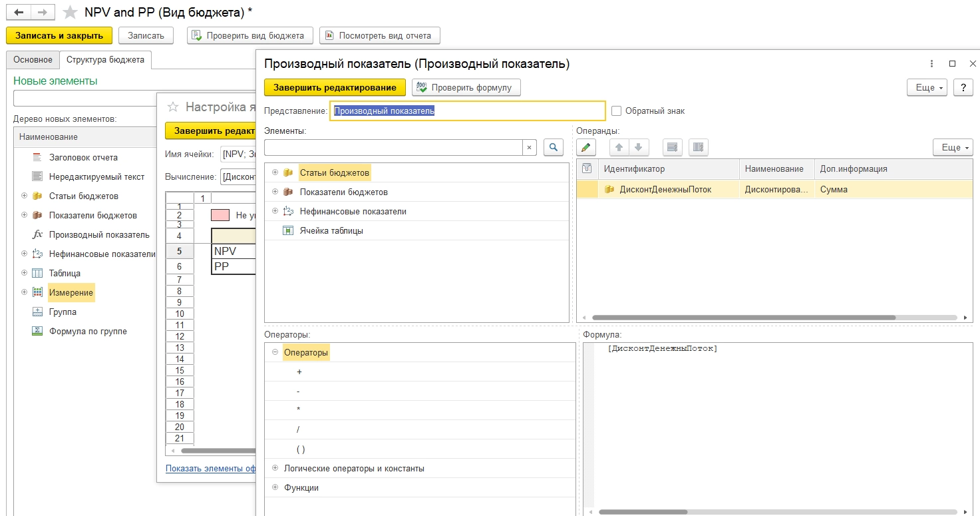Expand the Функции group
The image size is (980, 516).
tap(275, 487)
